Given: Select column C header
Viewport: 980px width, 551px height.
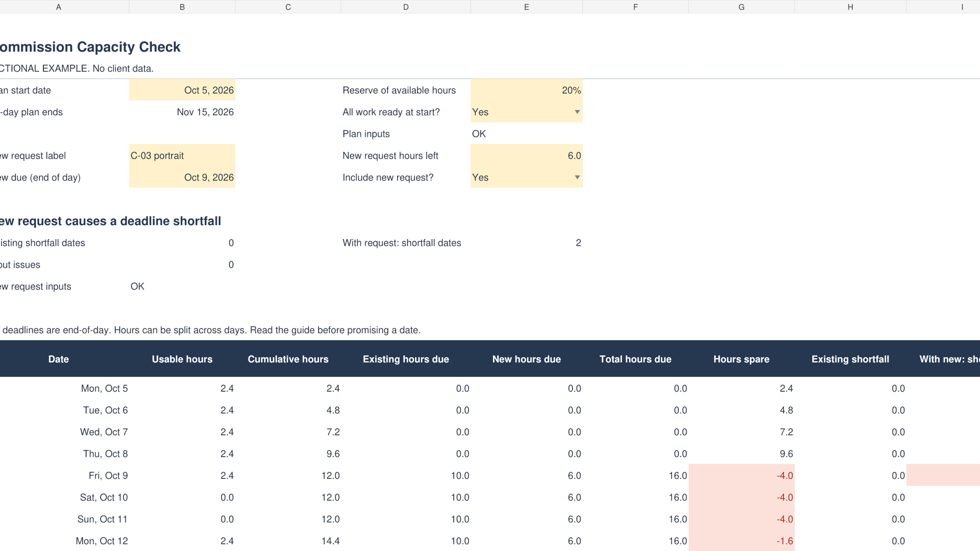Looking at the screenshot, I should pos(288,7).
